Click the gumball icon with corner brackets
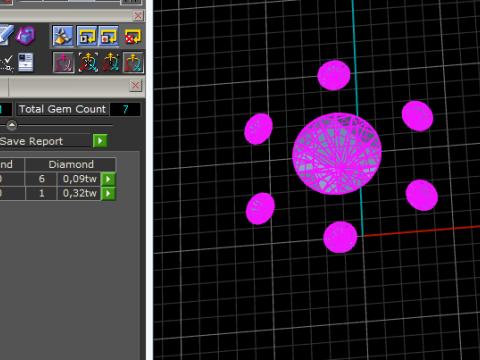 coord(88,62)
